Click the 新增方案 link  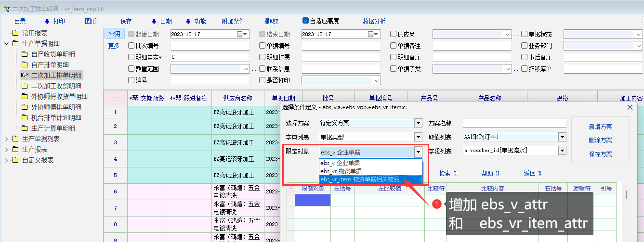coord(600,127)
